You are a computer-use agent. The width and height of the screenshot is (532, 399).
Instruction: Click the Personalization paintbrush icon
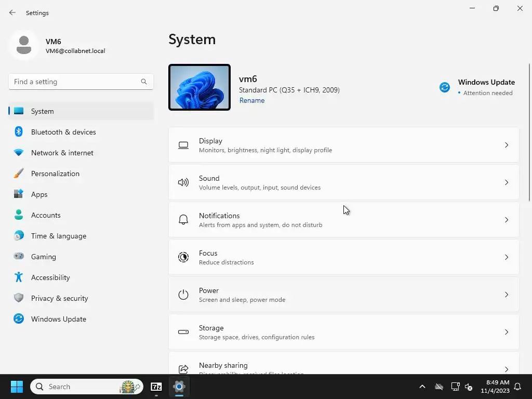(x=19, y=173)
